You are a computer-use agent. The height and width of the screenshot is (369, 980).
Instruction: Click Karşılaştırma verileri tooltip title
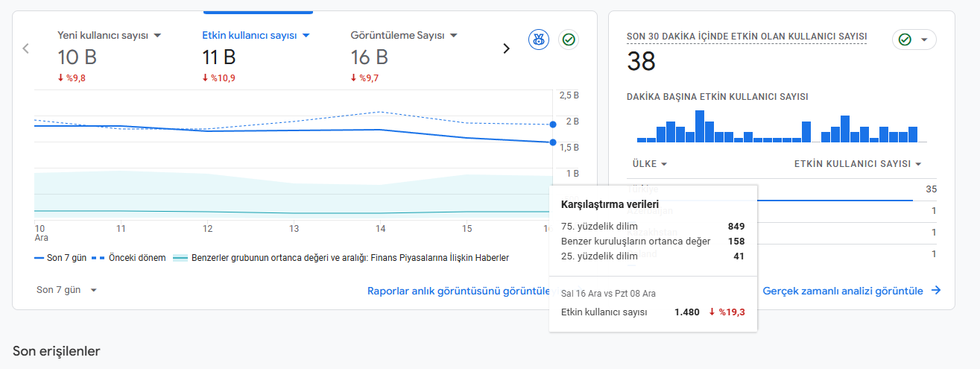tap(610, 204)
